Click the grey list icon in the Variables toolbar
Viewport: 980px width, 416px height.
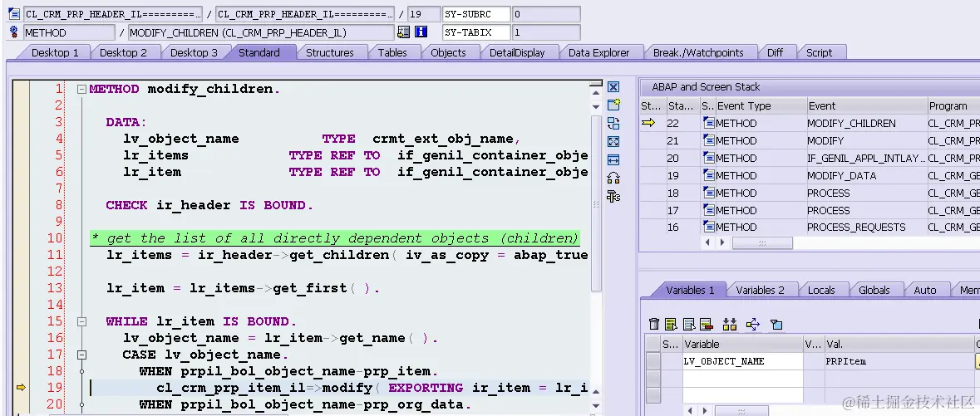[x=689, y=324]
